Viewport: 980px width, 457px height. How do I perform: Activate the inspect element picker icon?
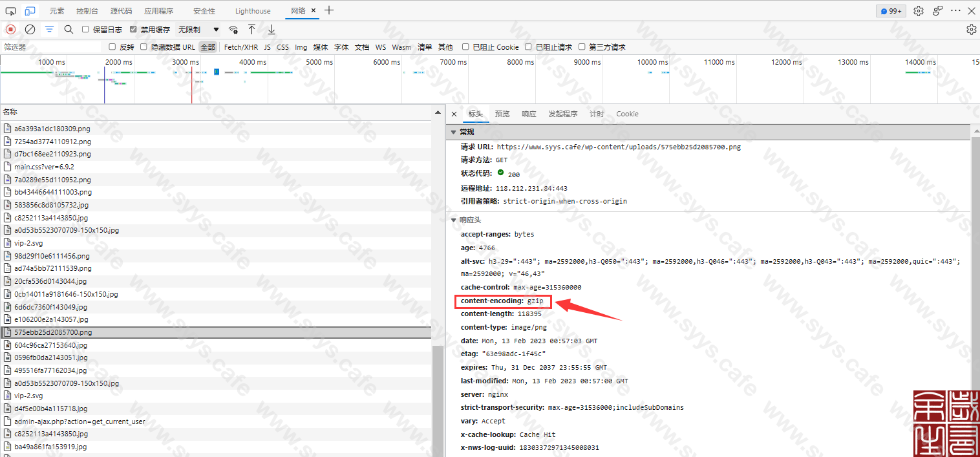pyautogui.click(x=10, y=11)
